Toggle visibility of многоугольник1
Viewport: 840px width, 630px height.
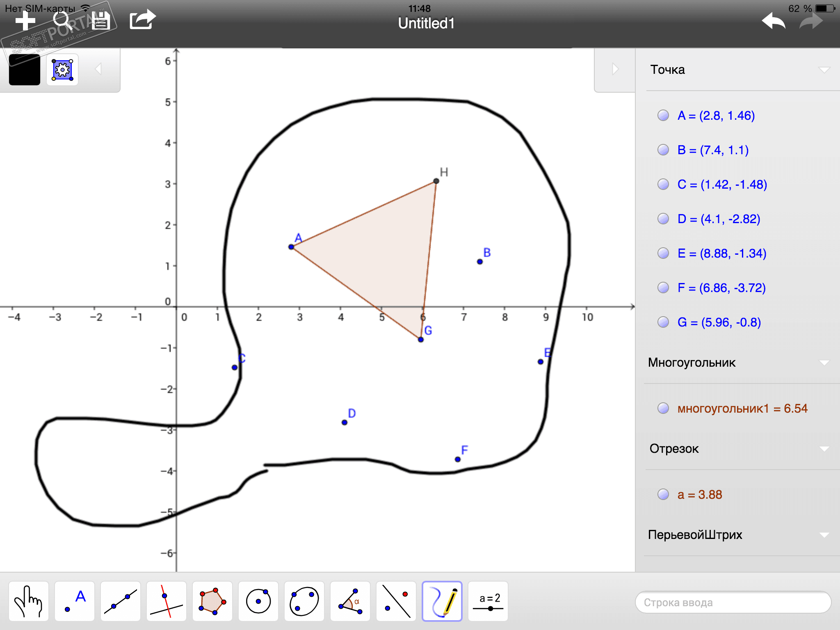(x=663, y=408)
